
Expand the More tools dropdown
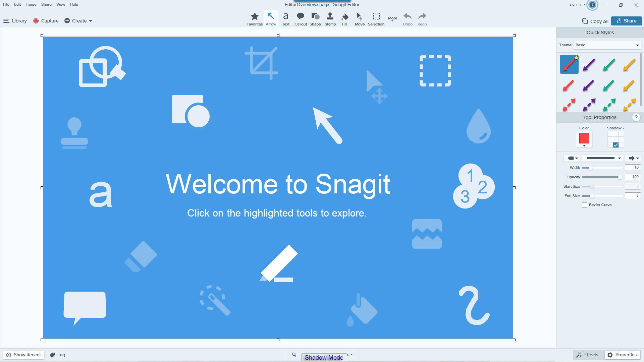point(392,19)
